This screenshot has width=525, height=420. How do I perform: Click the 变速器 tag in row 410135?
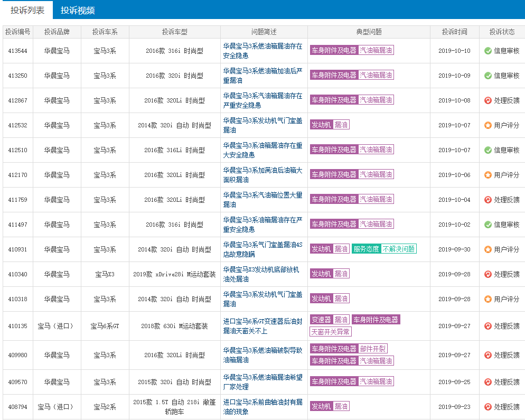(321, 320)
